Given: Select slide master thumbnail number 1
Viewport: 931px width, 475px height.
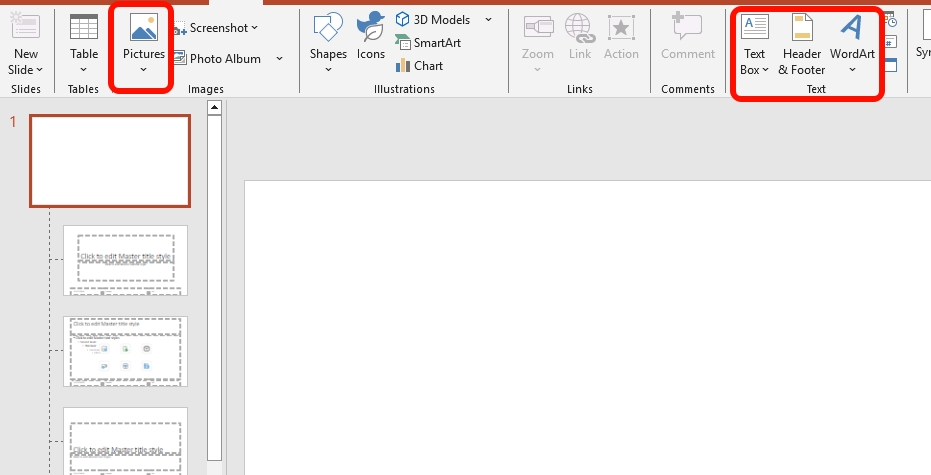Looking at the screenshot, I should click(110, 161).
